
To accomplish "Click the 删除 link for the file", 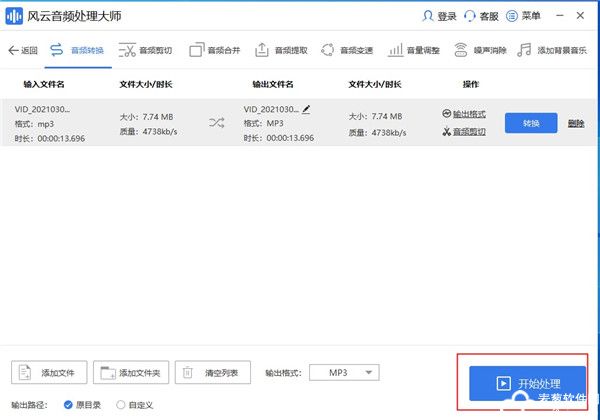I will click(576, 123).
